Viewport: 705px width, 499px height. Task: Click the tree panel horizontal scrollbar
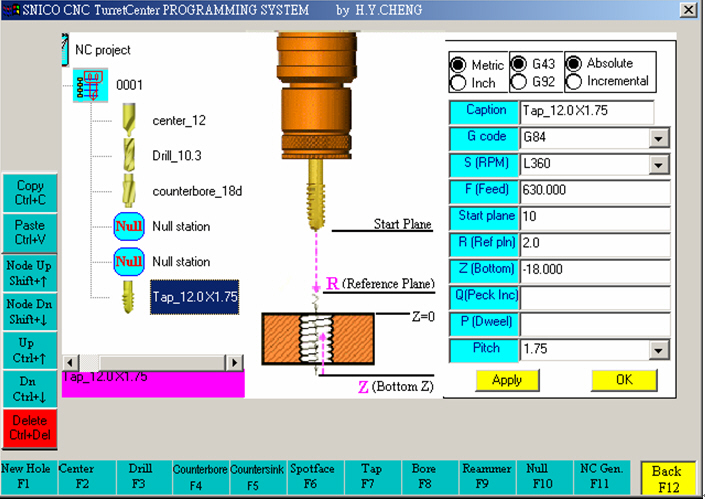(x=152, y=362)
